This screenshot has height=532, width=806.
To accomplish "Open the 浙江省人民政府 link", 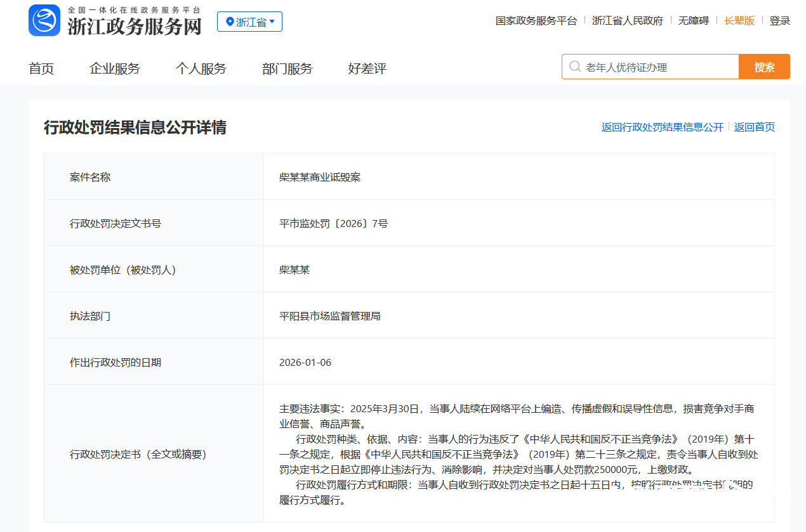I will pyautogui.click(x=628, y=20).
